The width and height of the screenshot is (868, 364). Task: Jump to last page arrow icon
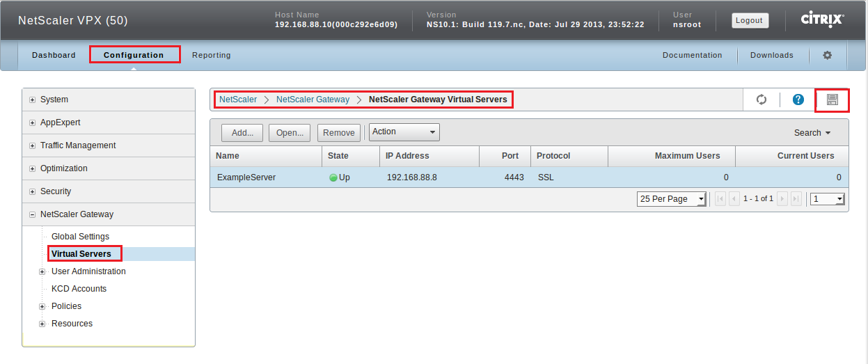[796, 199]
